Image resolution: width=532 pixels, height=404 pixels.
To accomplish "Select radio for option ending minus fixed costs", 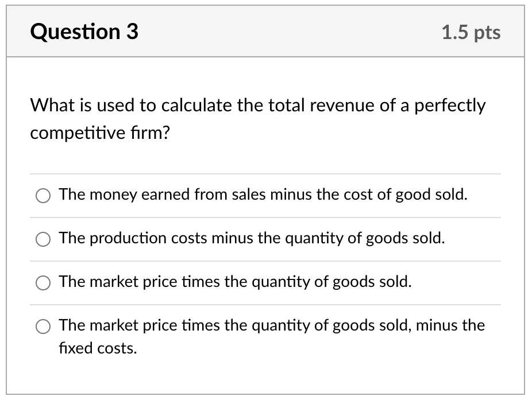I will pos(43,327).
